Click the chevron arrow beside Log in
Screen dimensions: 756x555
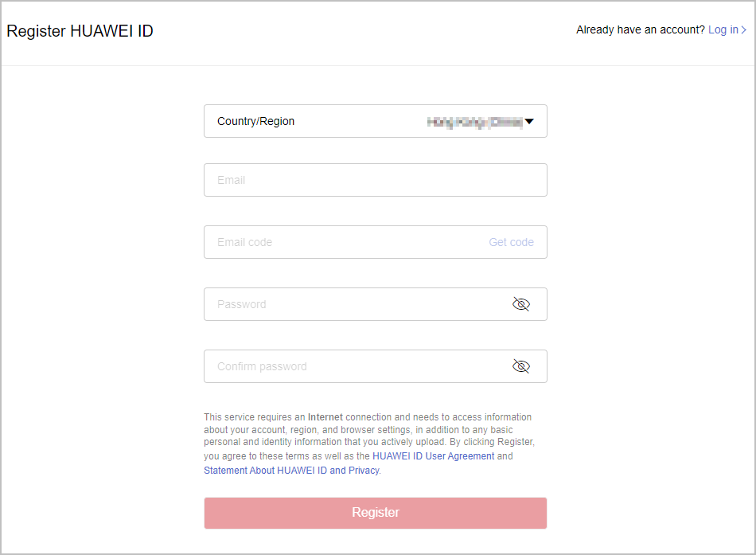click(744, 30)
